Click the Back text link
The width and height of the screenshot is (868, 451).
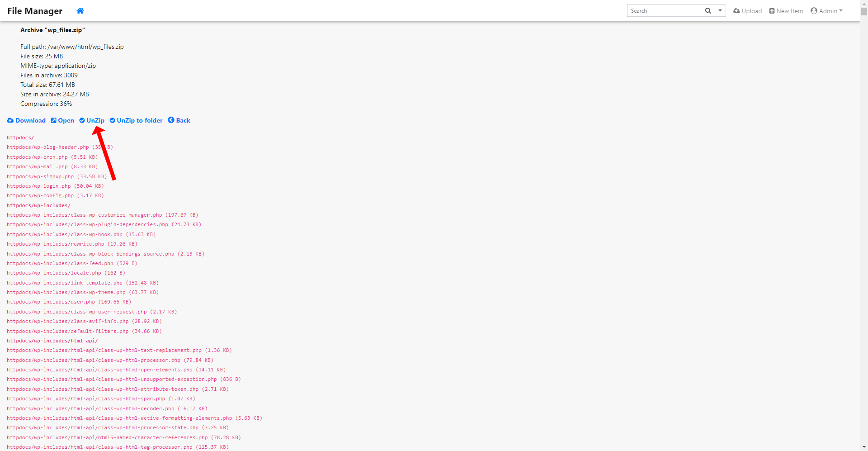coord(183,120)
